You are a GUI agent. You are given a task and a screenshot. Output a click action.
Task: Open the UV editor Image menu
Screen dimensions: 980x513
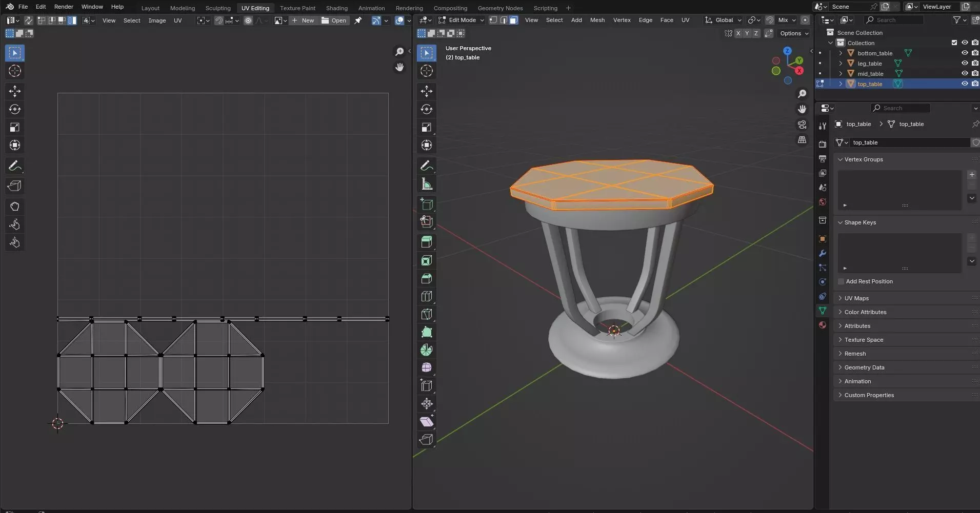coord(157,20)
